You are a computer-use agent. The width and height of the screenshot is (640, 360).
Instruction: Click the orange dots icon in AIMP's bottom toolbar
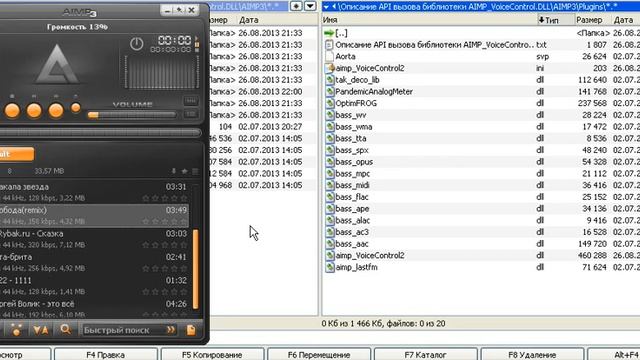[x=16, y=330]
